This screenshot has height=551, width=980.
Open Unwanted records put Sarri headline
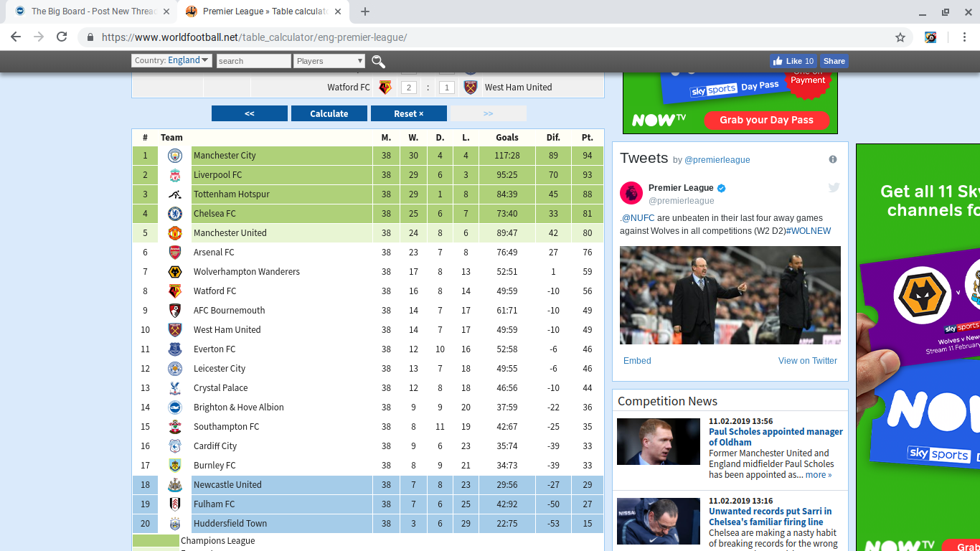click(x=771, y=517)
